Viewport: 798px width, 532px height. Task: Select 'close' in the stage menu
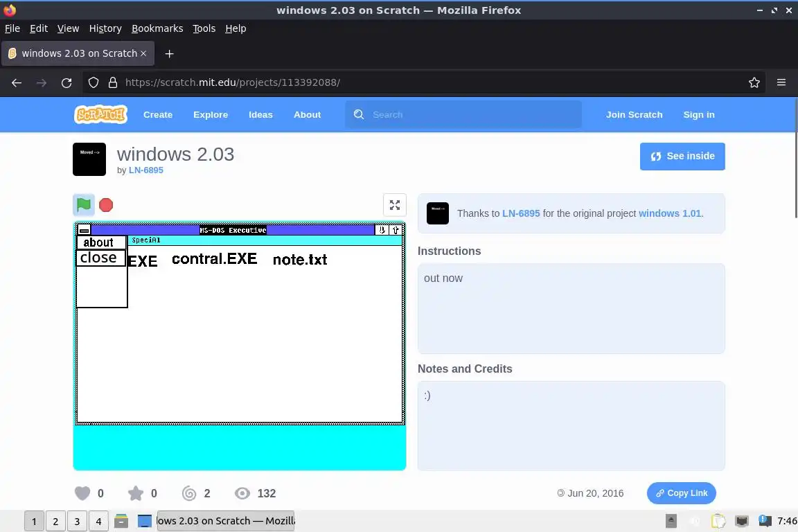click(x=100, y=258)
